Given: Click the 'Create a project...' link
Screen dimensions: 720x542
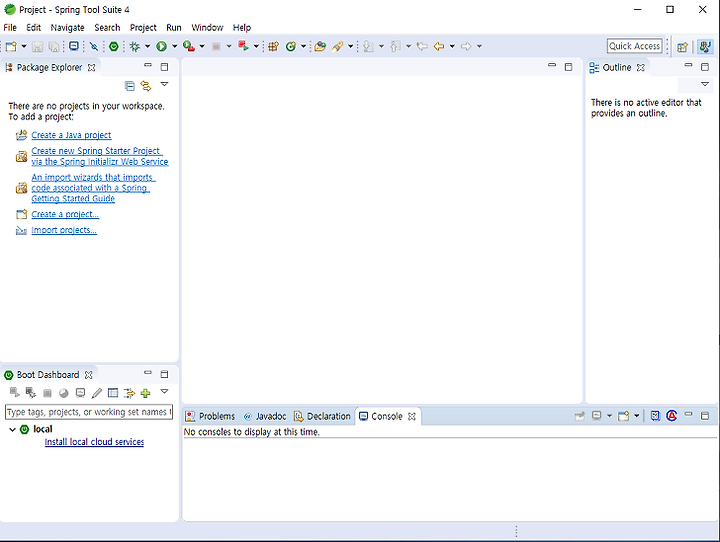Looking at the screenshot, I should [65, 214].
